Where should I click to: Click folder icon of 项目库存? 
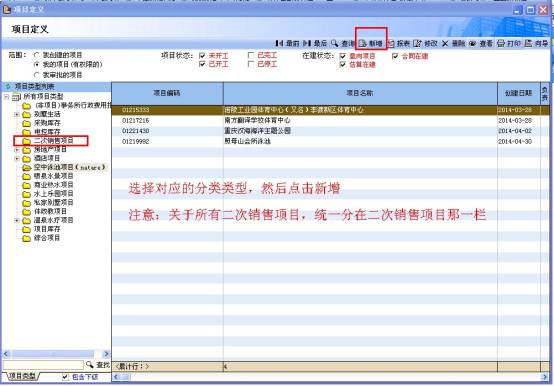[26, 229]
